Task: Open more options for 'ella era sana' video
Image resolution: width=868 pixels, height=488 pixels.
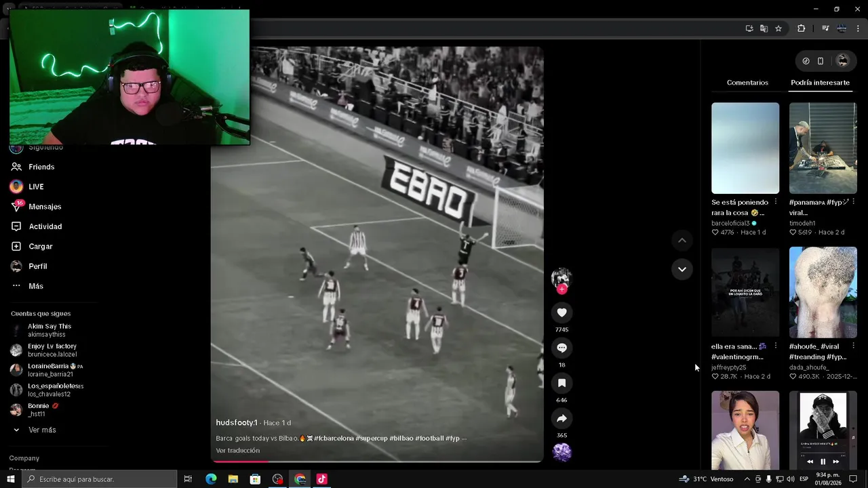Action: (x=775, y=346)
